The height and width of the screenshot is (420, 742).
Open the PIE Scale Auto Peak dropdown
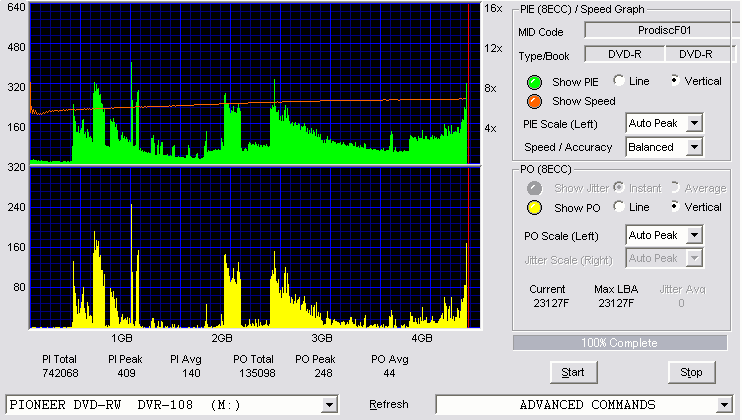(x=694, y=123)
